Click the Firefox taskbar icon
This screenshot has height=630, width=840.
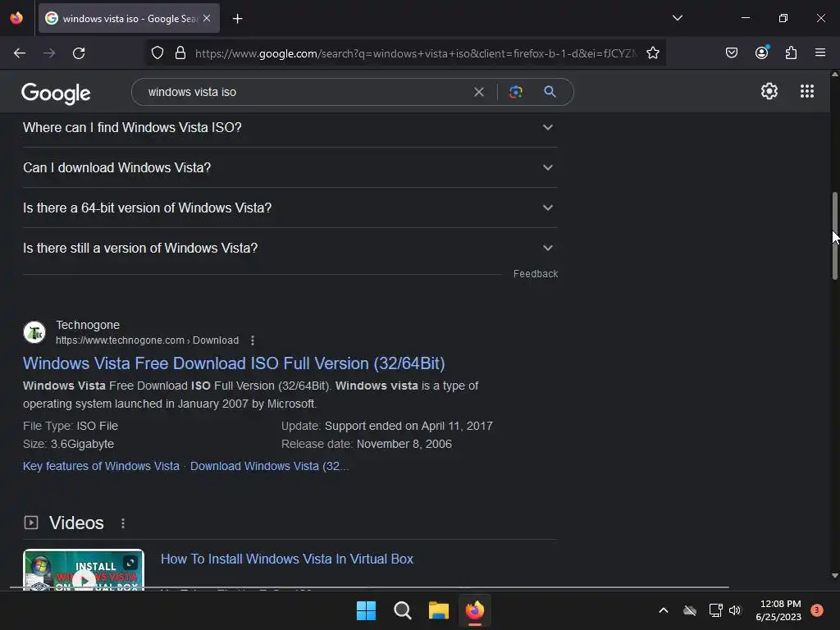click(475, 610)
